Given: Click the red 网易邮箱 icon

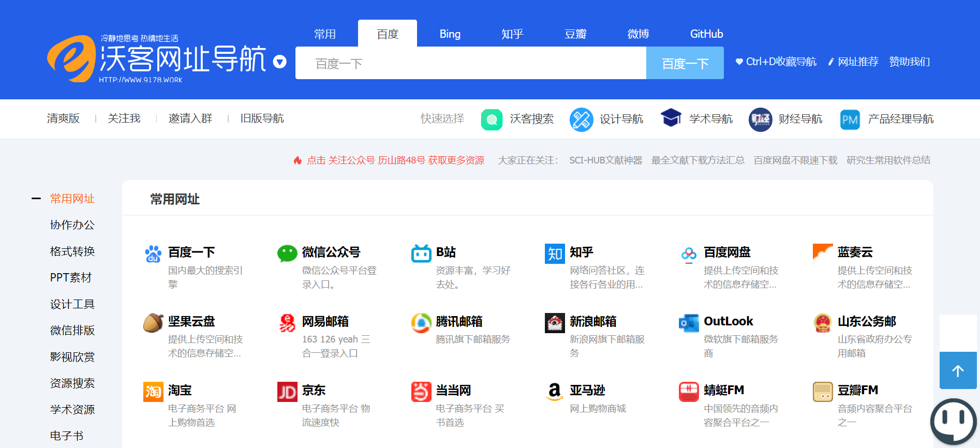Looking at the screenshot, I should click(x=287, y=323).
